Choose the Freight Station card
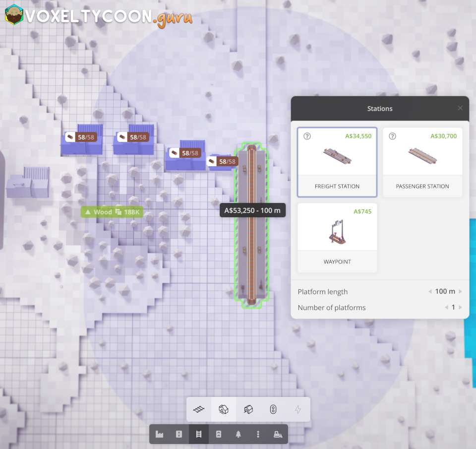 [337, 162]
